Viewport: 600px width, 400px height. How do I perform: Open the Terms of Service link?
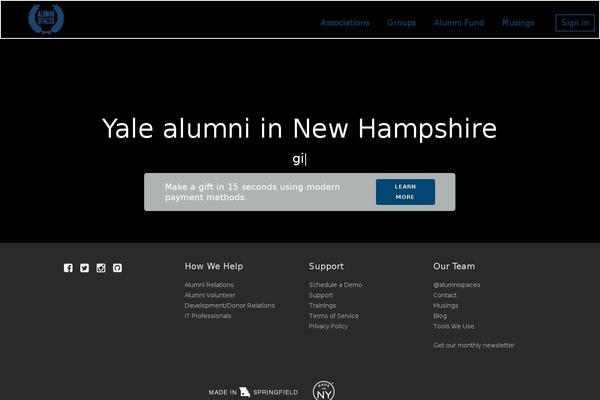pos(334,316)
